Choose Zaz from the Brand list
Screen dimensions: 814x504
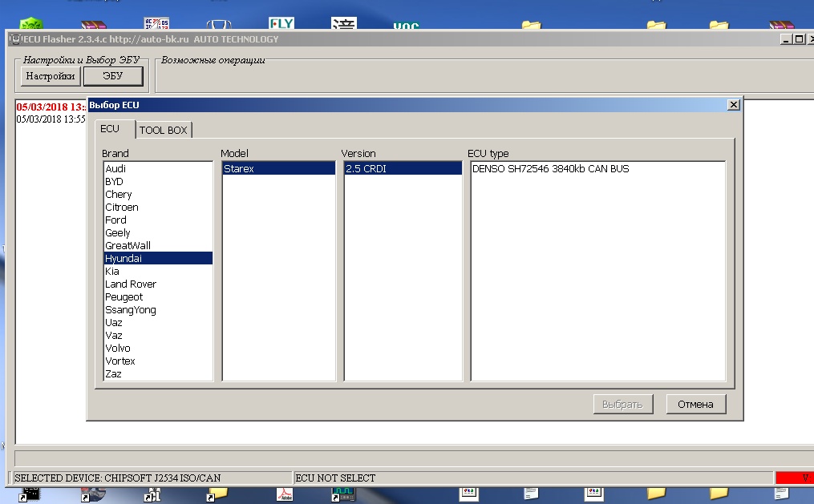pos(158,374)
